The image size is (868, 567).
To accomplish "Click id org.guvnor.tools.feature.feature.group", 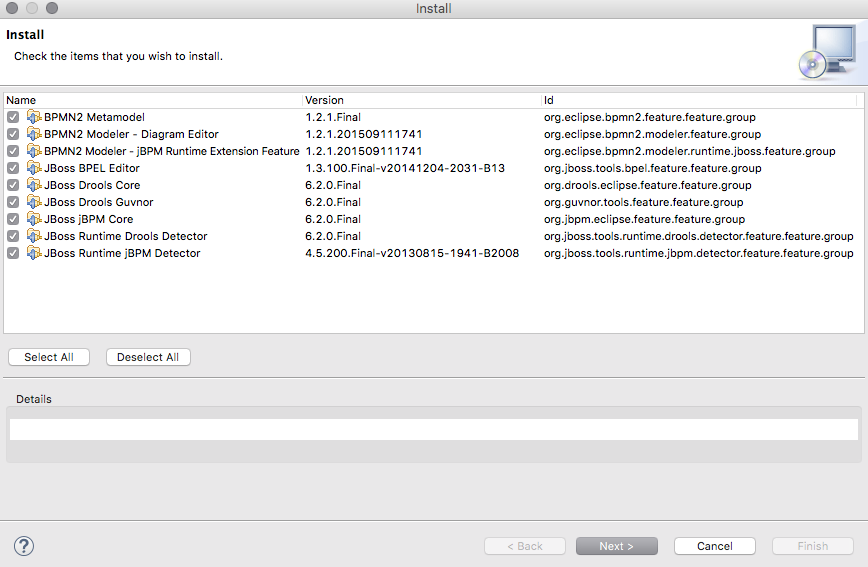I will click(x=643, y=202).
